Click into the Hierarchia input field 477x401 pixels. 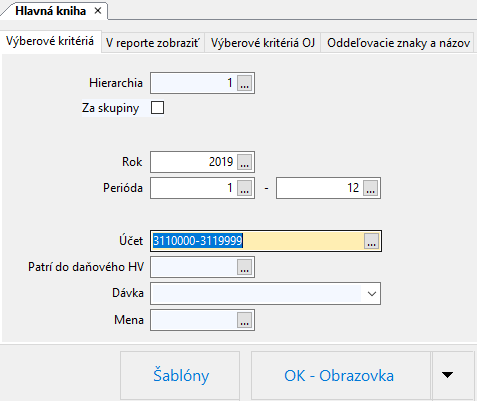coord(194,83)
